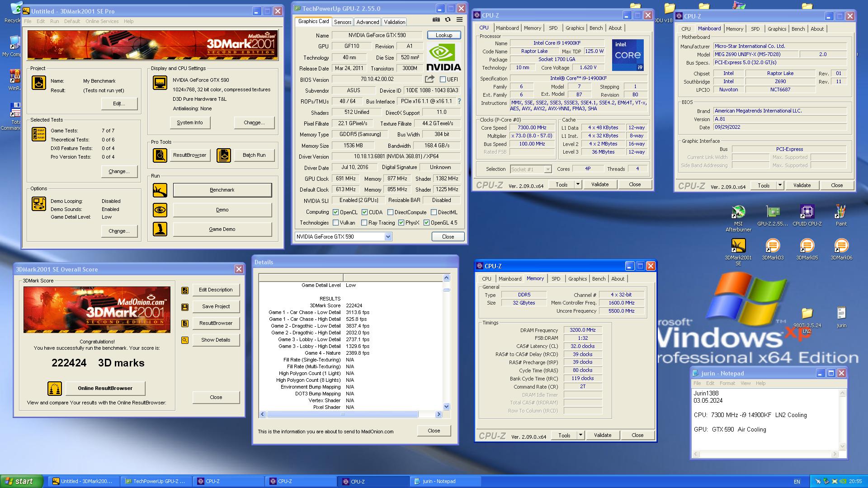Click the Selected Tests checklist icon

[x=39, y=134]
